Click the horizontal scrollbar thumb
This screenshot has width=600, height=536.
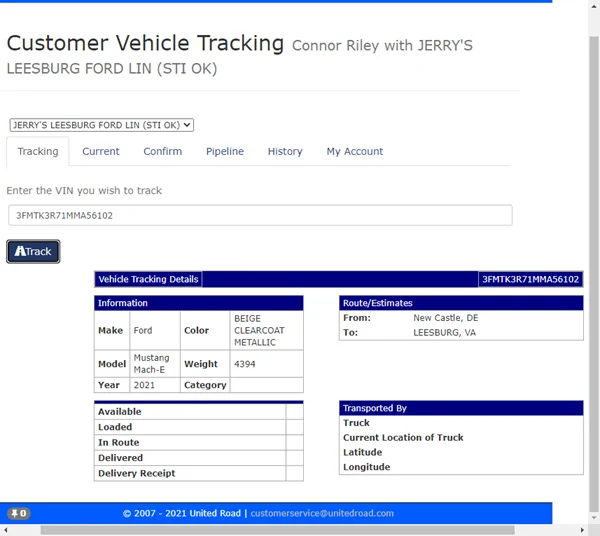277,530
